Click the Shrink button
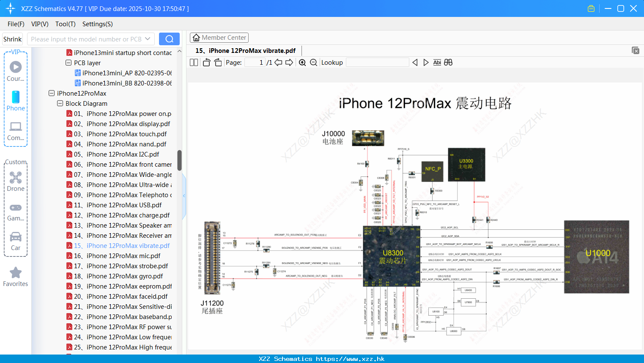 coord(12,39)
